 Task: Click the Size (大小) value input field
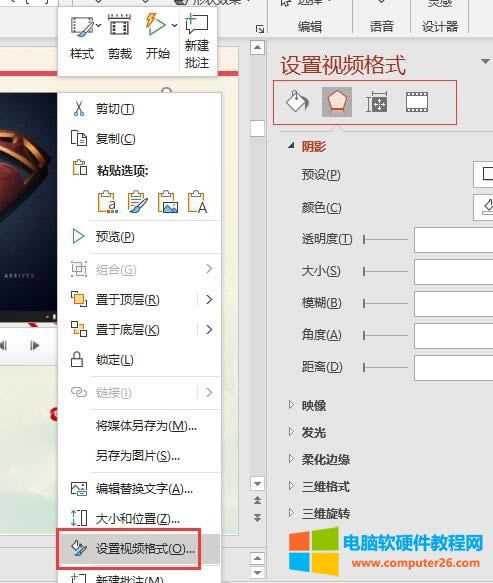click(x=454, y=272)
